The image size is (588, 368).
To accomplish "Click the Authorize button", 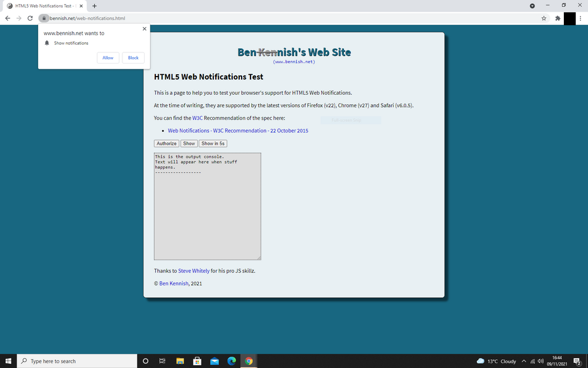I will tap(166, 144).
